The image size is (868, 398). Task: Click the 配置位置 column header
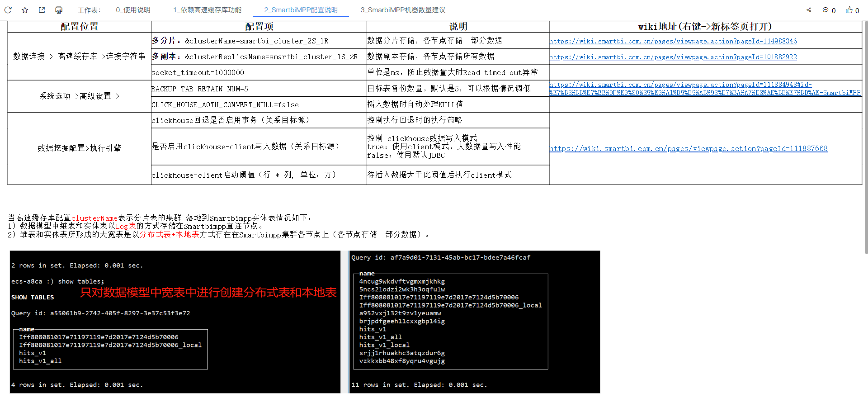(x=80, y=27)
